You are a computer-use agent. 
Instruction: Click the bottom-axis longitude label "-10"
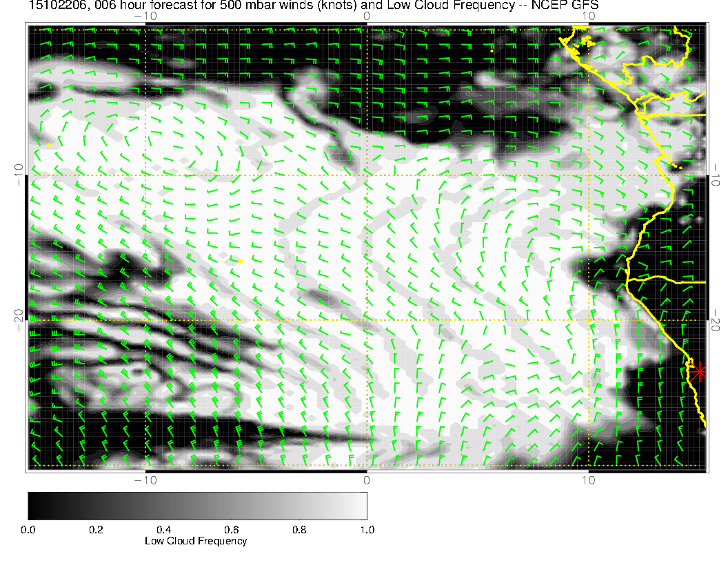(x=145, y=480)
